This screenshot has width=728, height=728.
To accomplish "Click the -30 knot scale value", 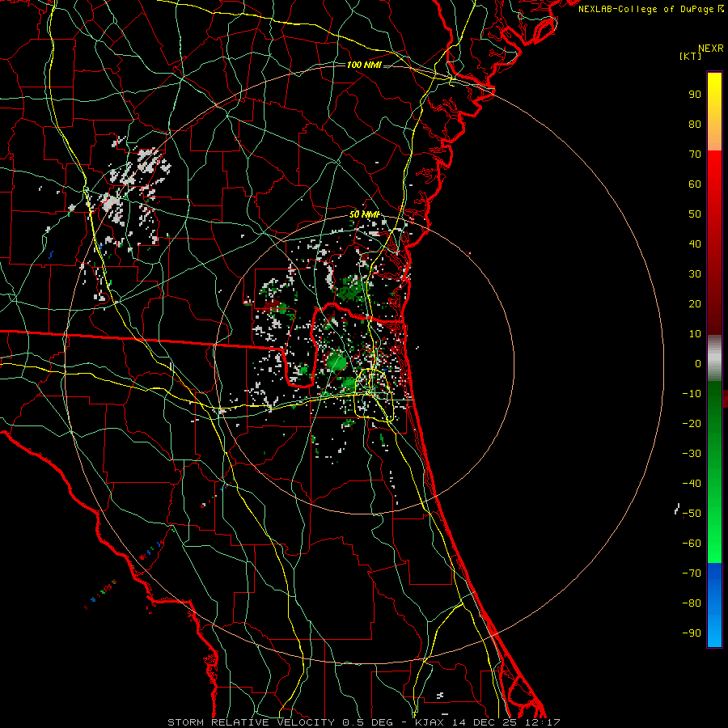I will 692,454.
